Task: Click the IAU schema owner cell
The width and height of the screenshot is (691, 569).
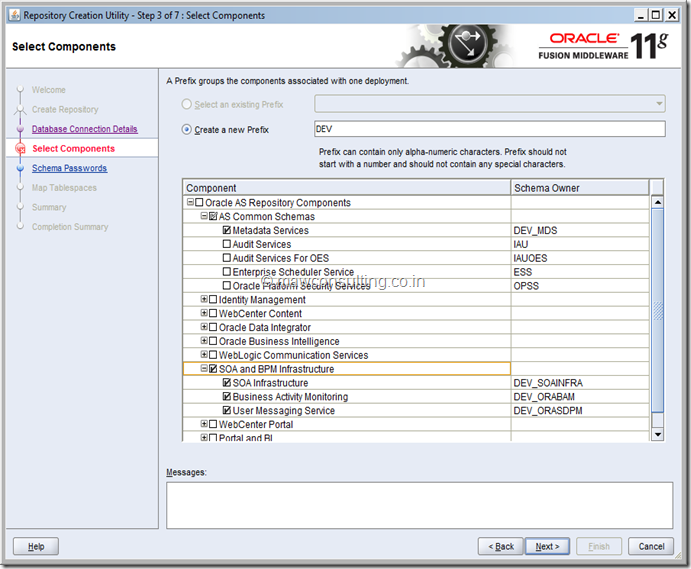Action: 580,244
